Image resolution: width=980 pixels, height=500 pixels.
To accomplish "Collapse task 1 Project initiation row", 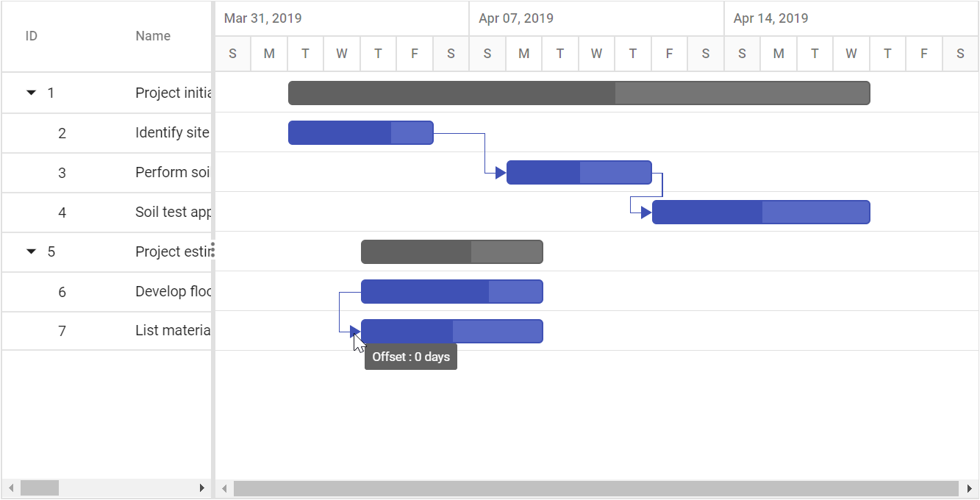I will 31,93.
